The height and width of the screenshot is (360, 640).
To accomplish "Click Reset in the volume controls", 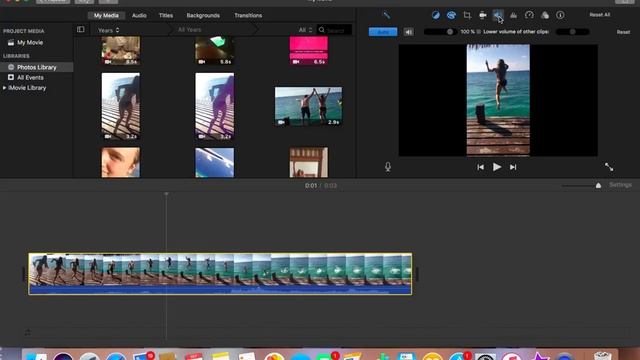I will click(623, 32).
